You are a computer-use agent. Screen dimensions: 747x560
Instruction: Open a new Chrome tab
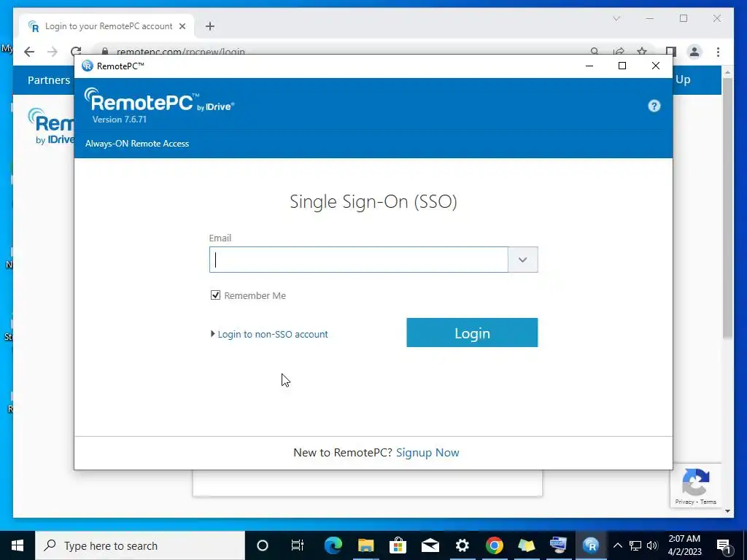pos(209,26)
